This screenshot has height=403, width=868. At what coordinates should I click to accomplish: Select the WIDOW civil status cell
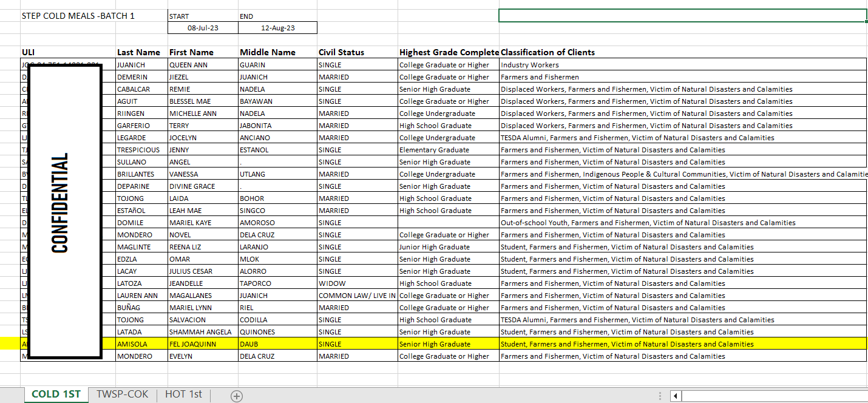358,283
